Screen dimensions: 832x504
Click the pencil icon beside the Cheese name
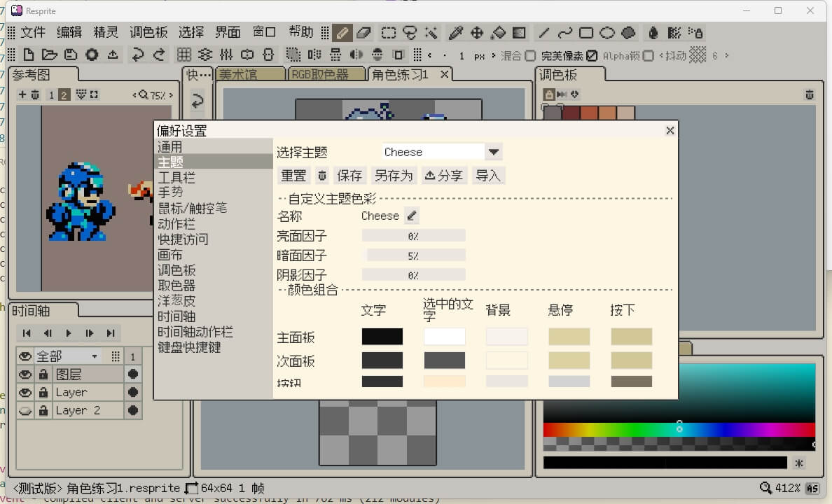click(411, 216)
